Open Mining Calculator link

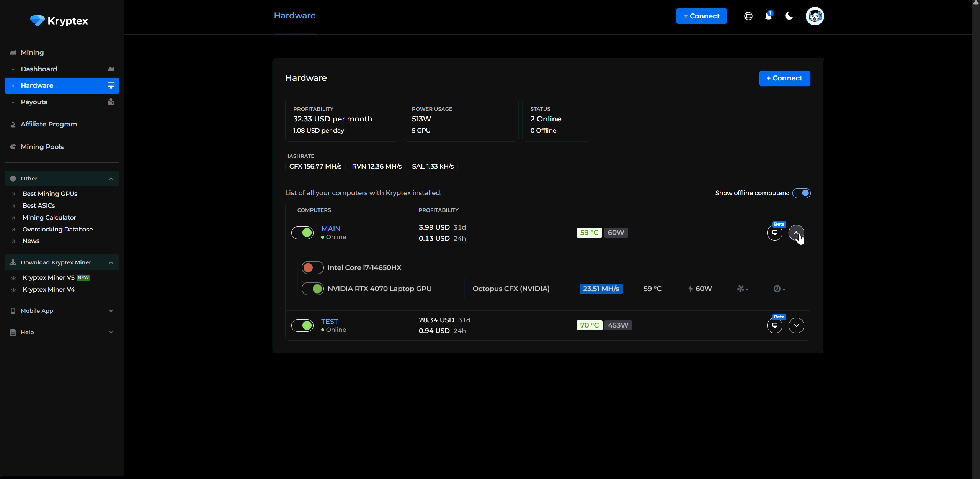click(49, 218)
